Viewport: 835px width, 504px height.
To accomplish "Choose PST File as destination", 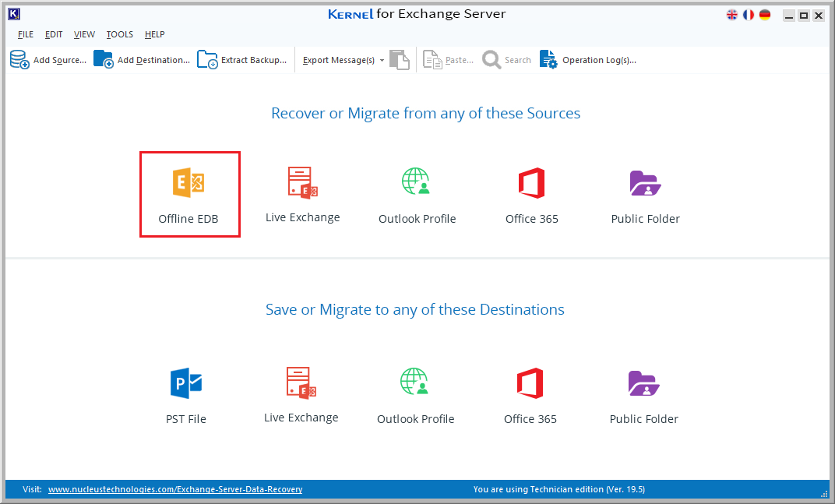I will tap(186, 384).
